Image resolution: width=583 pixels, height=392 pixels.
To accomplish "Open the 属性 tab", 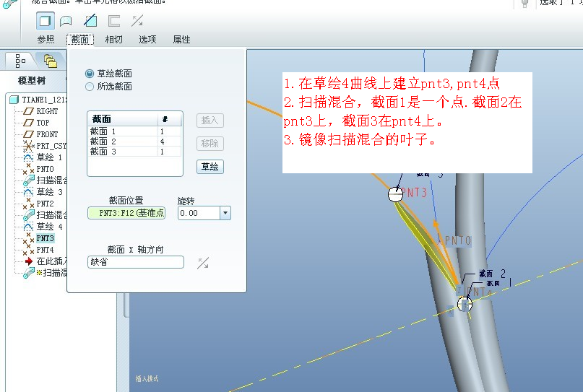I will (x=182, y=40).
